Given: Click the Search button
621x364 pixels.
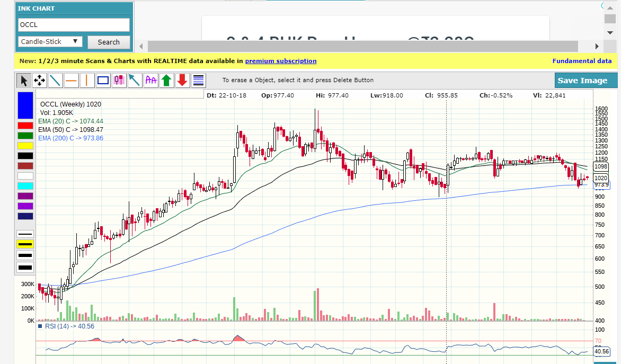Looking at the screenshot, I should [x=109, y=42].
